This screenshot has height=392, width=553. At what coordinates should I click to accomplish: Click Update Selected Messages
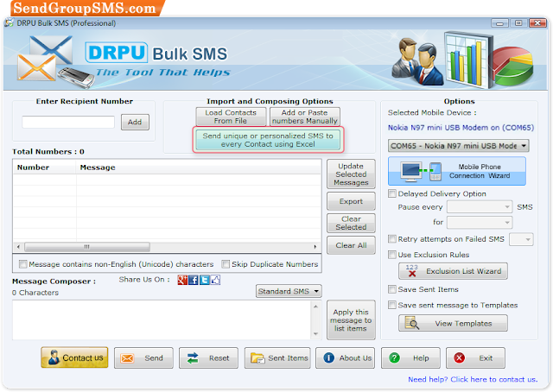tap(351, 174)
